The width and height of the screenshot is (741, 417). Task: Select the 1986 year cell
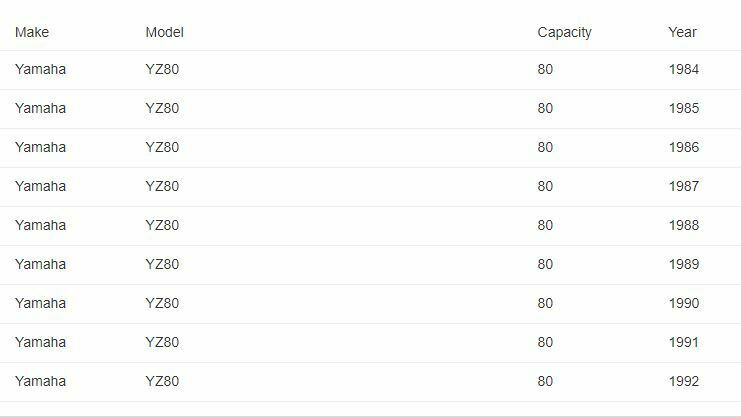[x=684, y=147]
